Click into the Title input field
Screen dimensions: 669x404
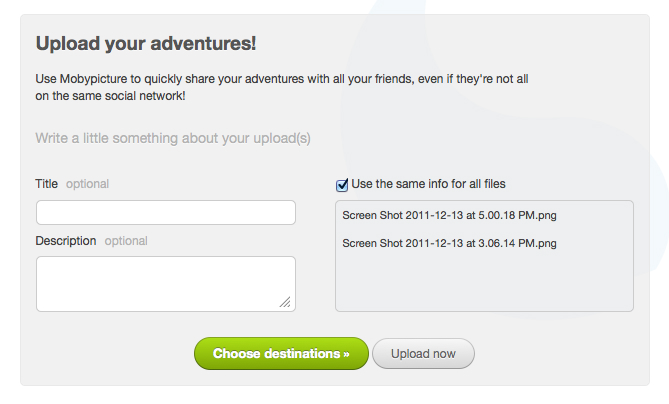[x=166, y=213]
